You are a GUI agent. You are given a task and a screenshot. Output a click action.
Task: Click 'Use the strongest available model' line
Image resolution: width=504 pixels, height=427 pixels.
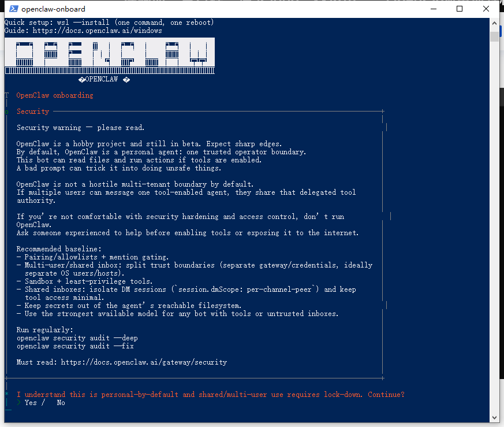177,314
